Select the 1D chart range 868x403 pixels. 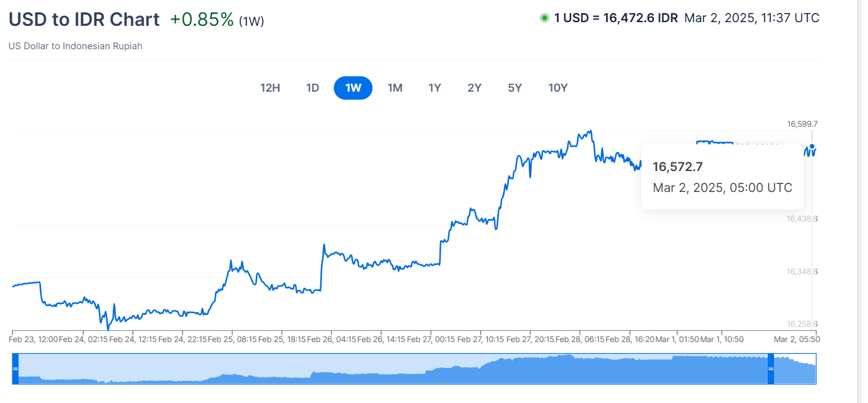pyautogui.click(x=313, y=88)
